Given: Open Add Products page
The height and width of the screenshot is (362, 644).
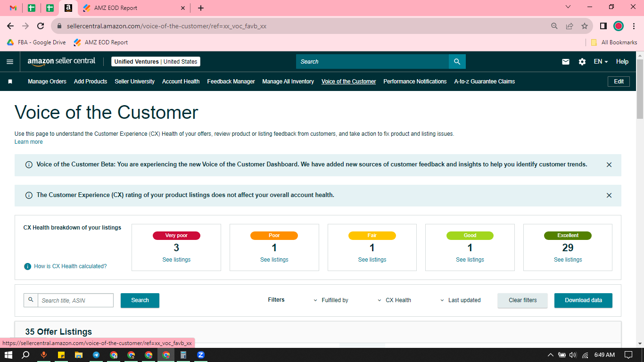Looking at the screenshot, I should pos(91,82).
